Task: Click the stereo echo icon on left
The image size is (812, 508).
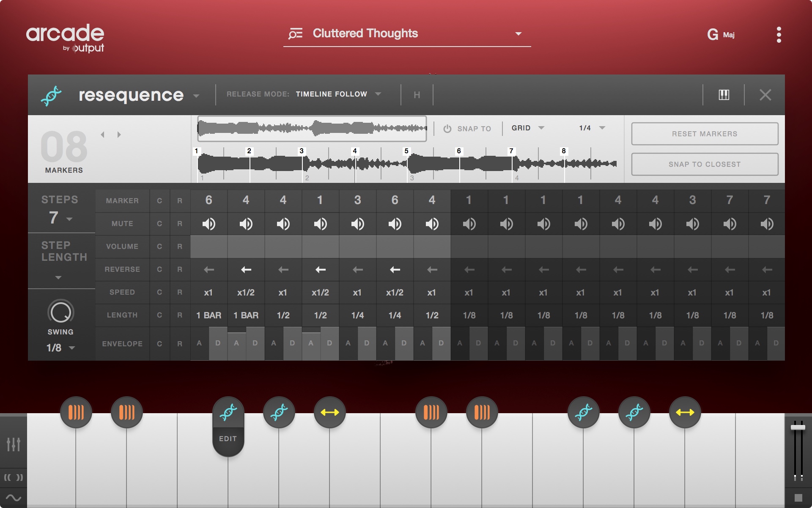Action: coord(13,478)
